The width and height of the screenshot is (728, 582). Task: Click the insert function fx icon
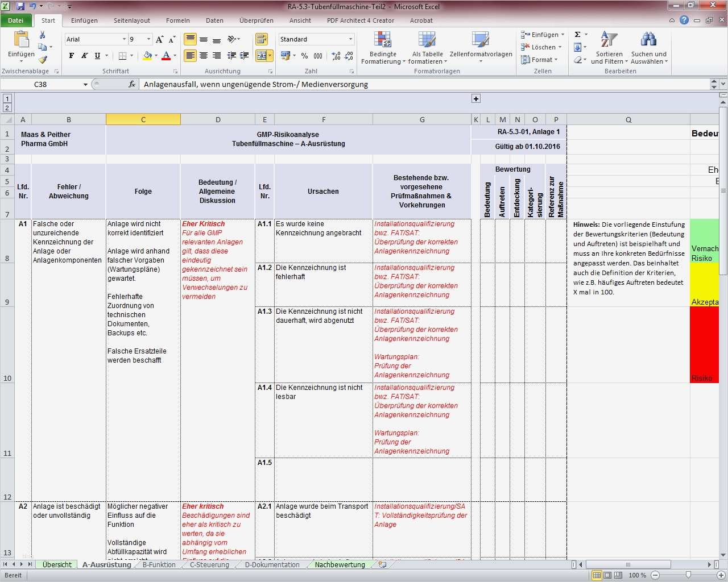pos(132,84)
